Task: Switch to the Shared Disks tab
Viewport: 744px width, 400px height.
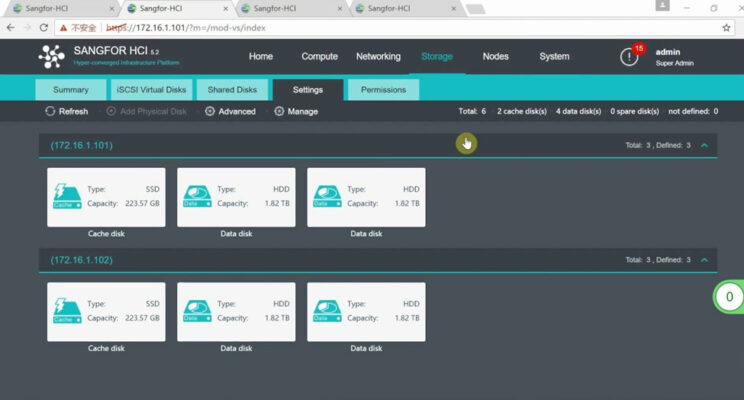Action: (232, 90)
